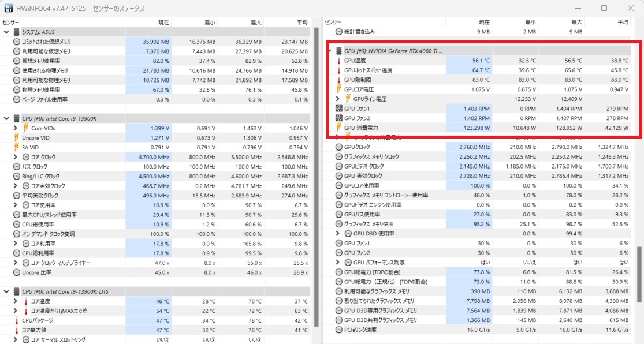
Task: Expand the GPU パフォーマンス制限 row
Action: point(338,262)
